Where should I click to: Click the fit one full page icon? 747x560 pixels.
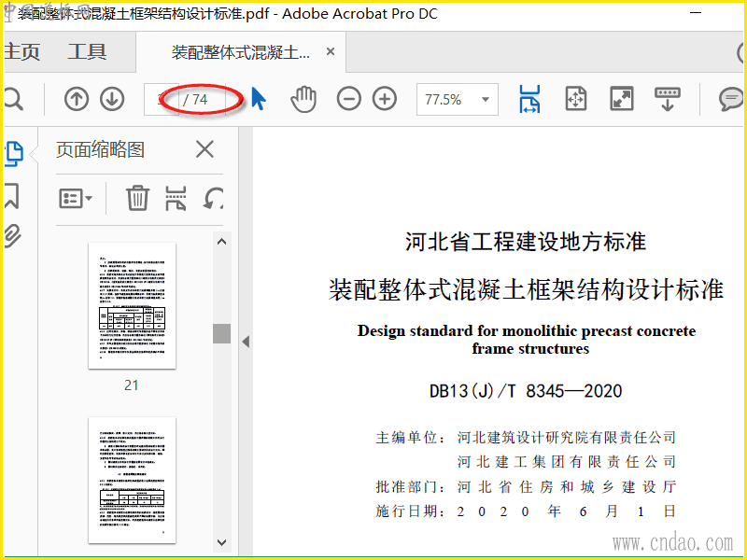point(575,99)
